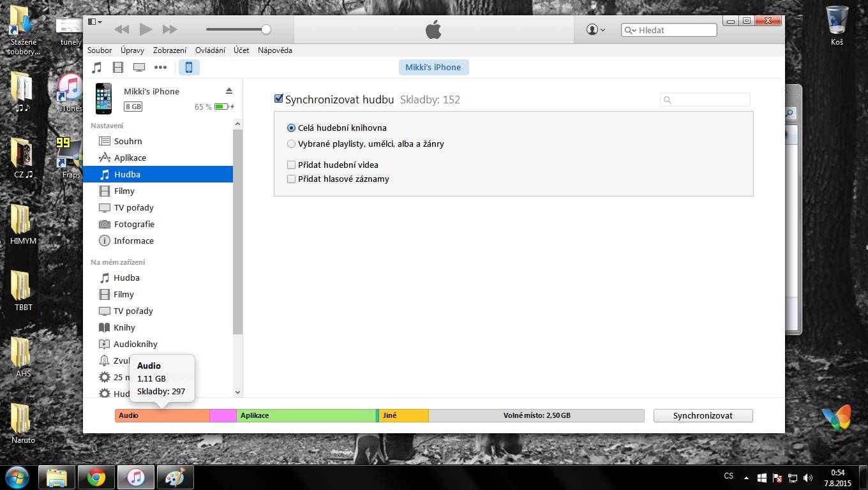Select Hudba under Nastavení
This screenshot has width=868, height=490.
pos(158,174)
